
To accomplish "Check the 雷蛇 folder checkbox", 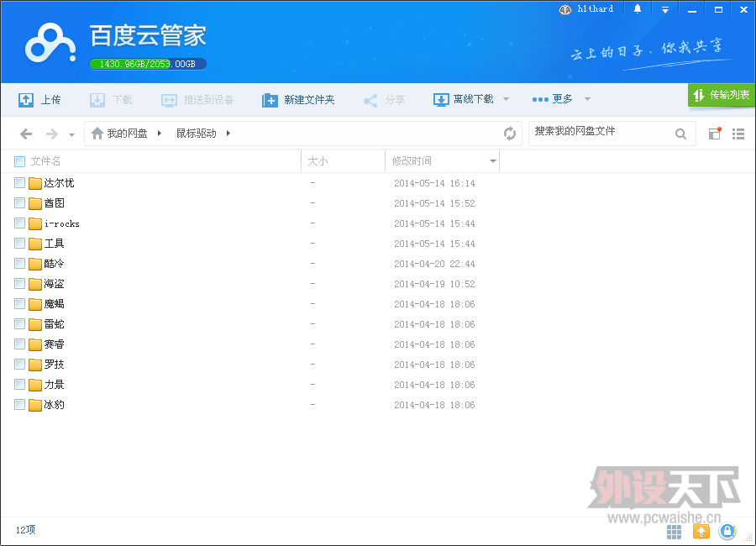I will tap(20, 324).
